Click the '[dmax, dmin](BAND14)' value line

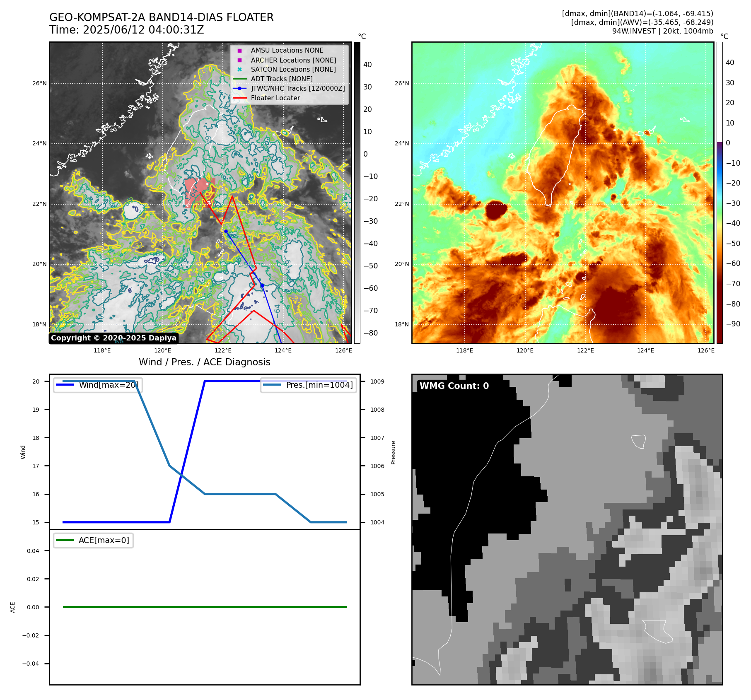[x=638, y=14]
